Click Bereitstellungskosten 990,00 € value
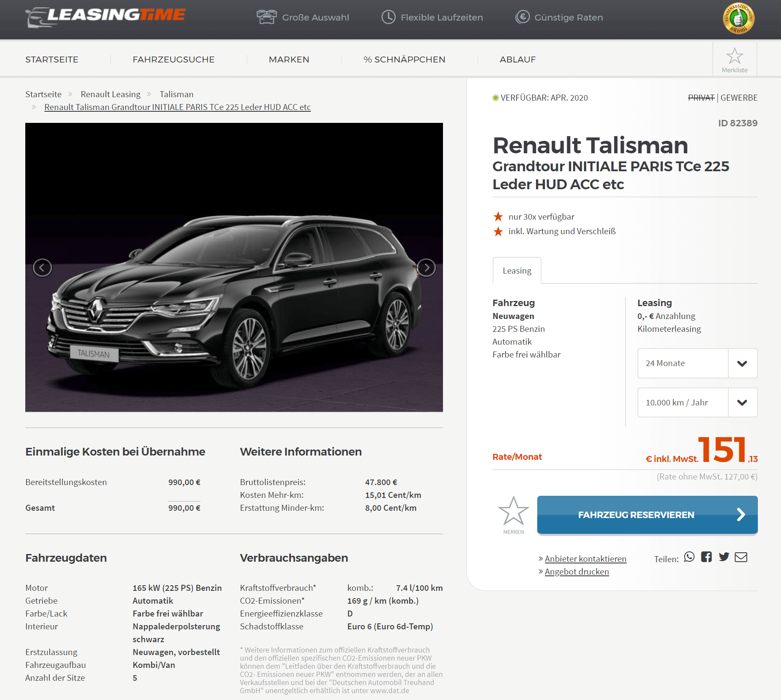781x700 pixels. [x=184, y=482]
